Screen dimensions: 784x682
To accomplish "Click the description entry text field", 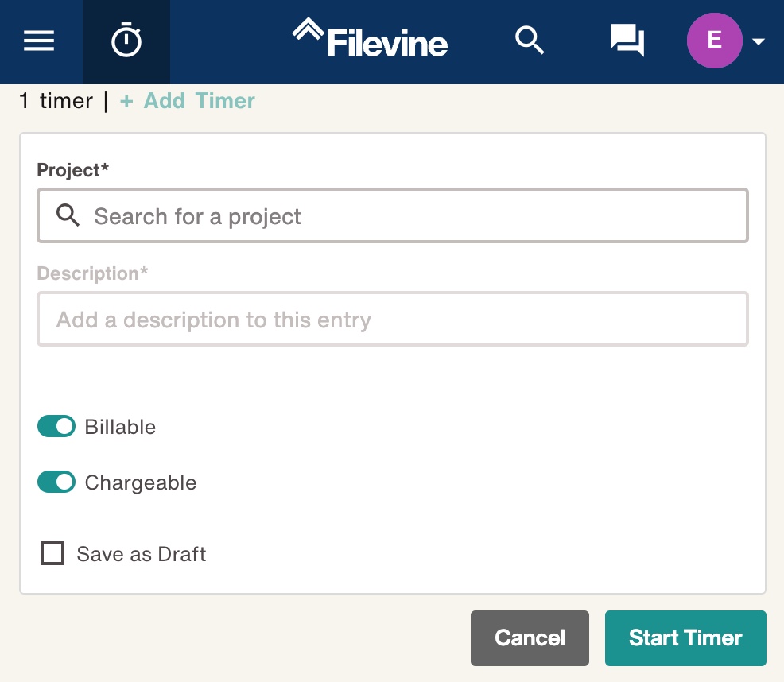I will pyautogui.click(x=393, y=320).
